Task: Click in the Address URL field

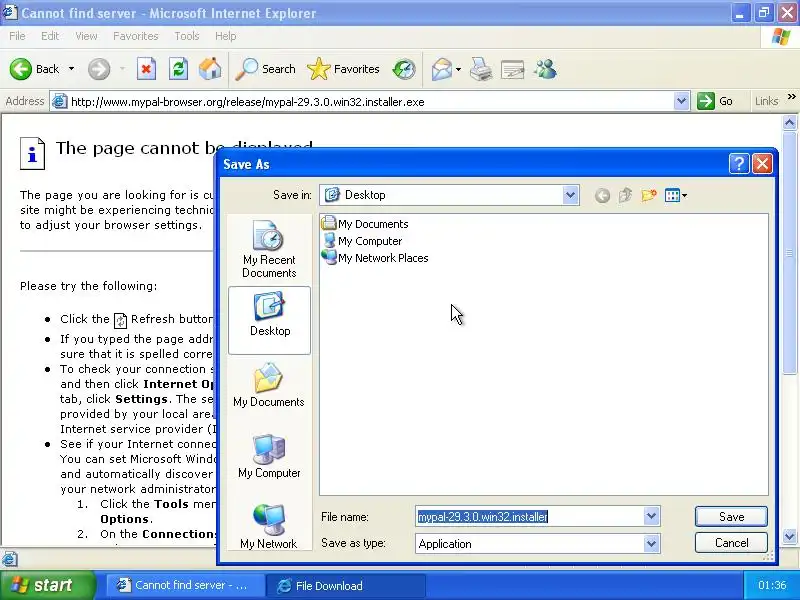Action: (x=370, y=102)
